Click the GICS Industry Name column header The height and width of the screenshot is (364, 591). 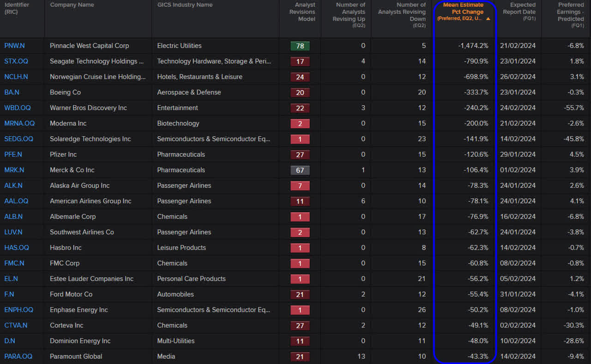pyautogui.click(x=185, y=5)
